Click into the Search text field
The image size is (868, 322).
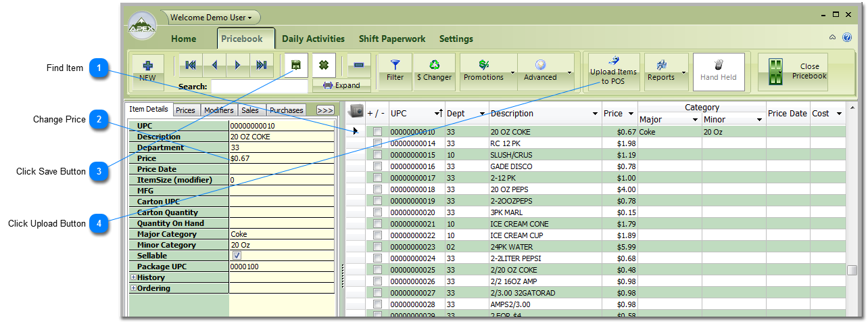pos(259,87)
